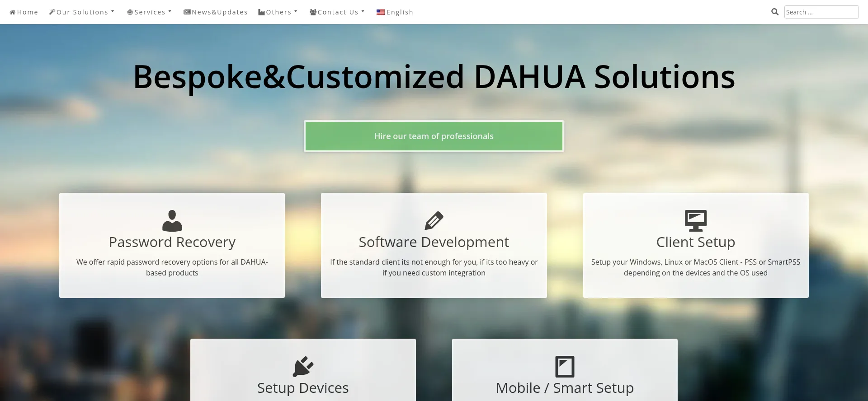This screenshot has width=868, height=401.
Task: Click the magnifier search icon
Action: (775, 12)
